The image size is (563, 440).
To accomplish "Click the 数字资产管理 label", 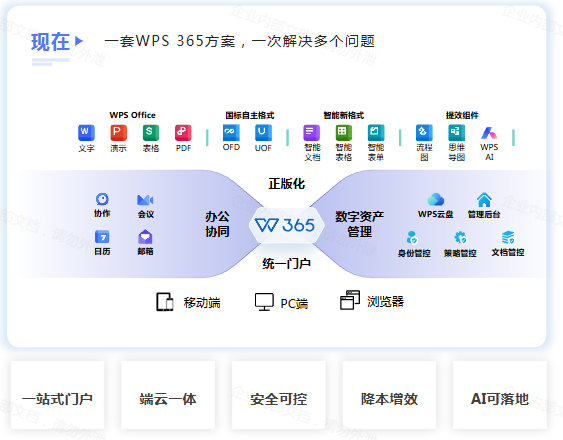I will [x=359, y=224].
